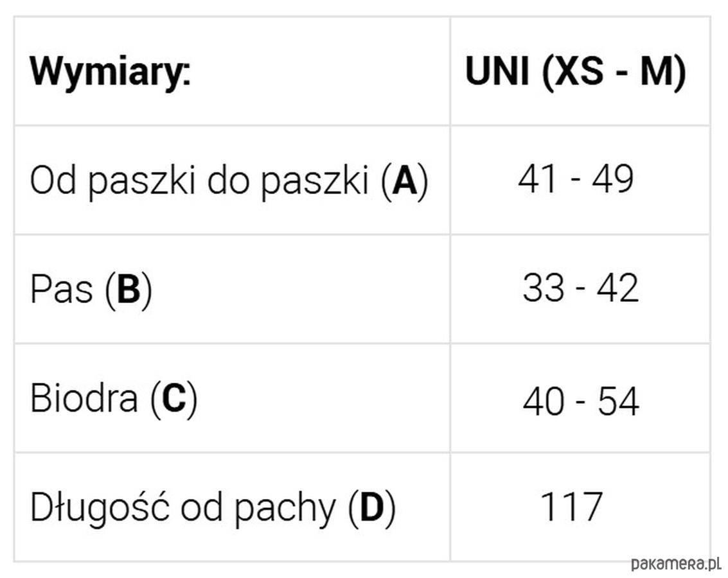Screen dimensions: 728x578
Task: Select the "Biodra" row label
Action: [84, 399]
